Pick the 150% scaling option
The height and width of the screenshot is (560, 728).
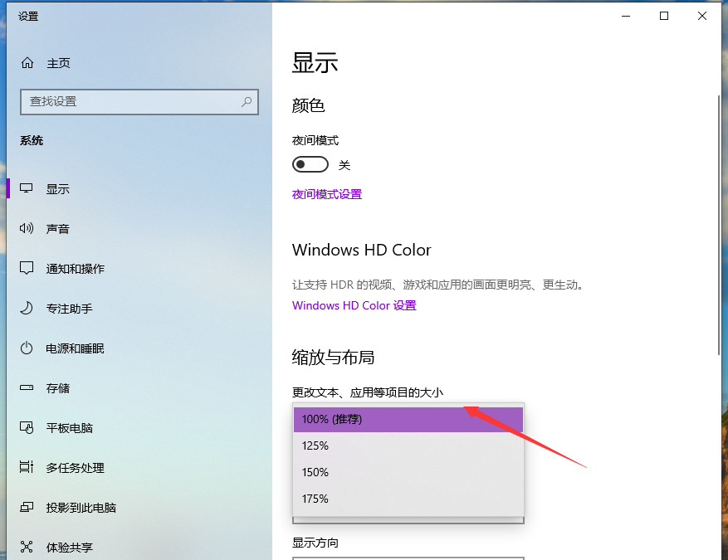coord(408,472)
